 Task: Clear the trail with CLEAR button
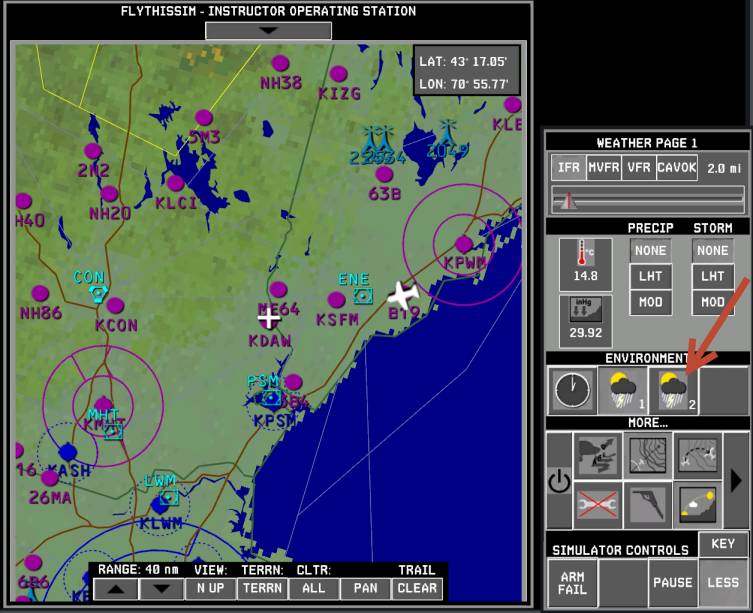[x=417, y=589]
